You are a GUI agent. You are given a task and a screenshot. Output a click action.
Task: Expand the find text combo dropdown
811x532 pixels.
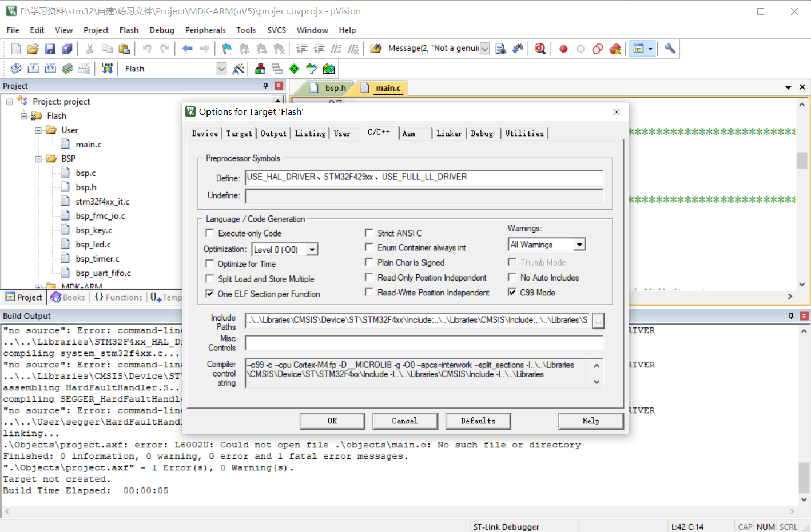[x=484, y=49]
